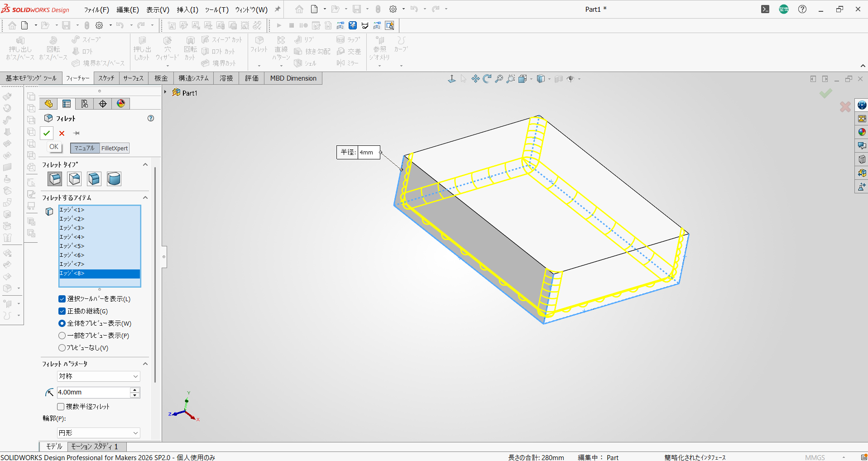Screen dimensions: 868x461
Task: Open DimXpertManager tab icon
Action: coord(103,104)
